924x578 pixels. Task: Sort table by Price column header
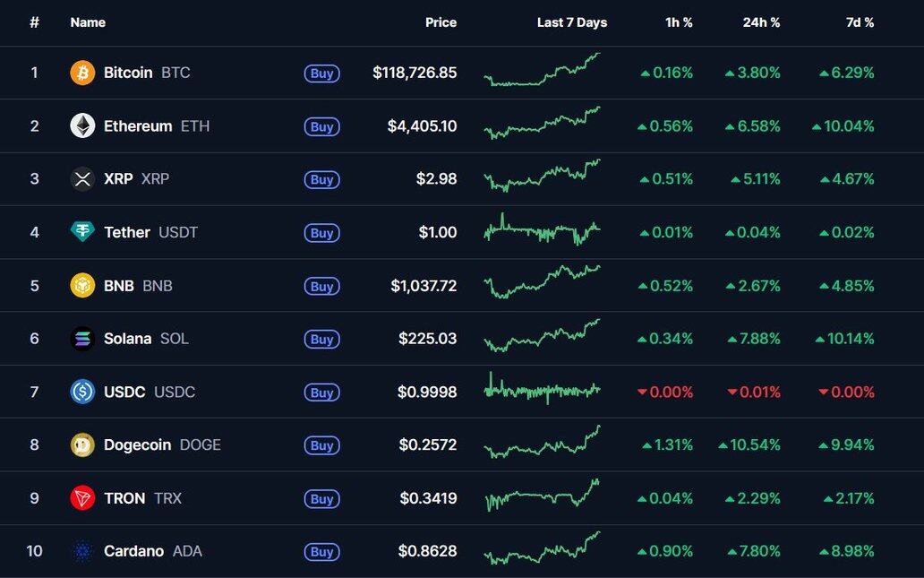click(441, 22)
